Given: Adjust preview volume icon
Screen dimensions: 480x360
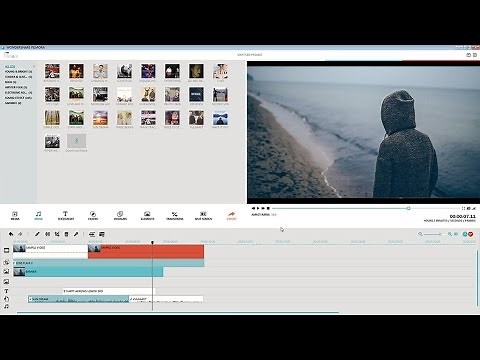Looking at the screenshot, I should point(474,208).
